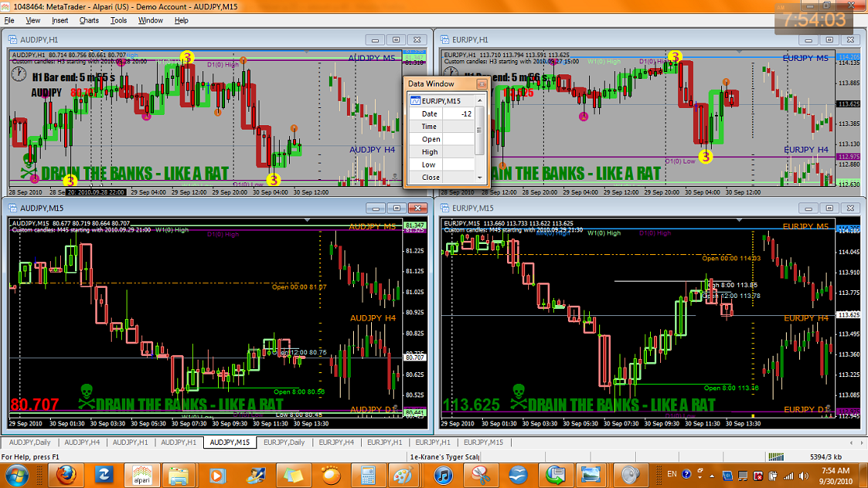Open the Tools menu

click(x=119, y=20)
